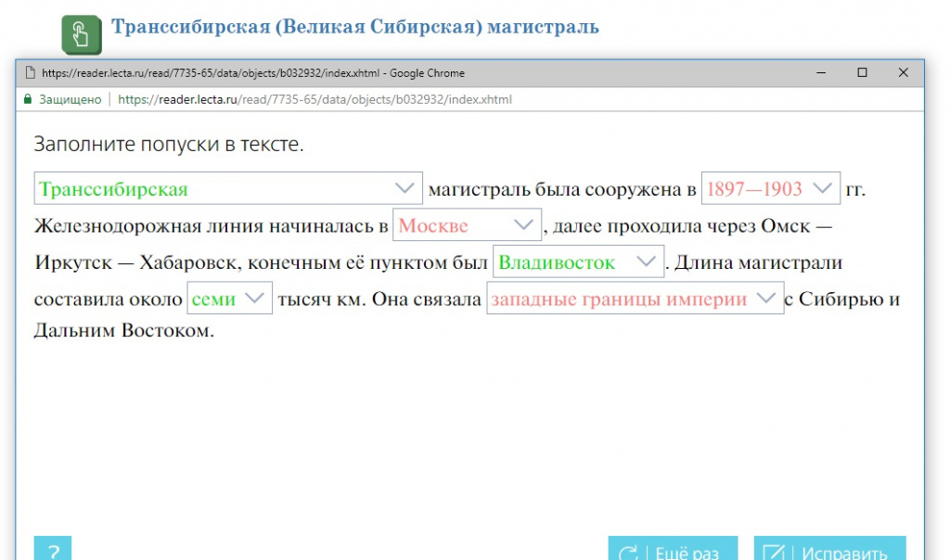Click the pencil icon on Исправить
950x560 pixels.
(x=775, y=553)
